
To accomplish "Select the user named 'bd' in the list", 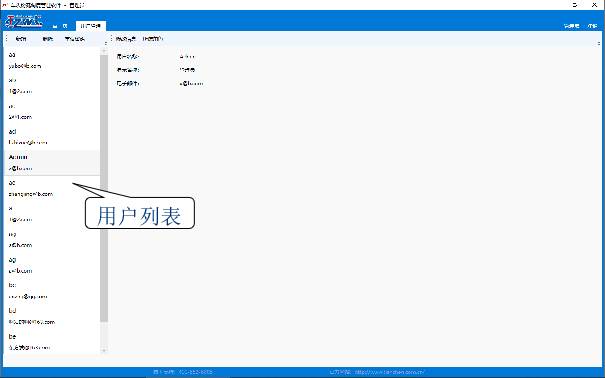I will click(52, 316).
